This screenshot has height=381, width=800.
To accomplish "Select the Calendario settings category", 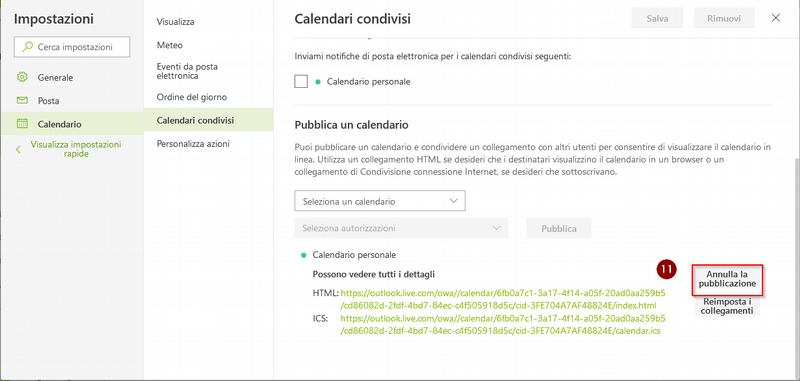I will [x=72, y=124].
